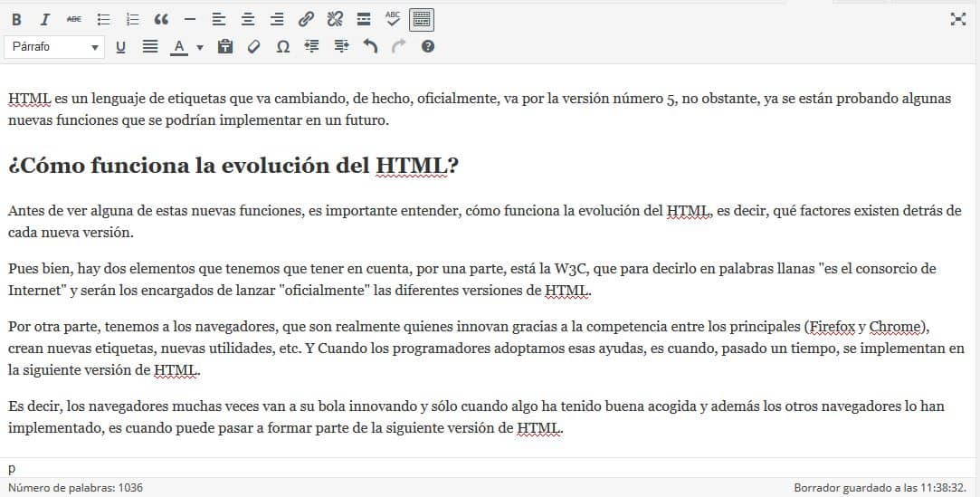Underline the selected text

(x=120, y=47)
